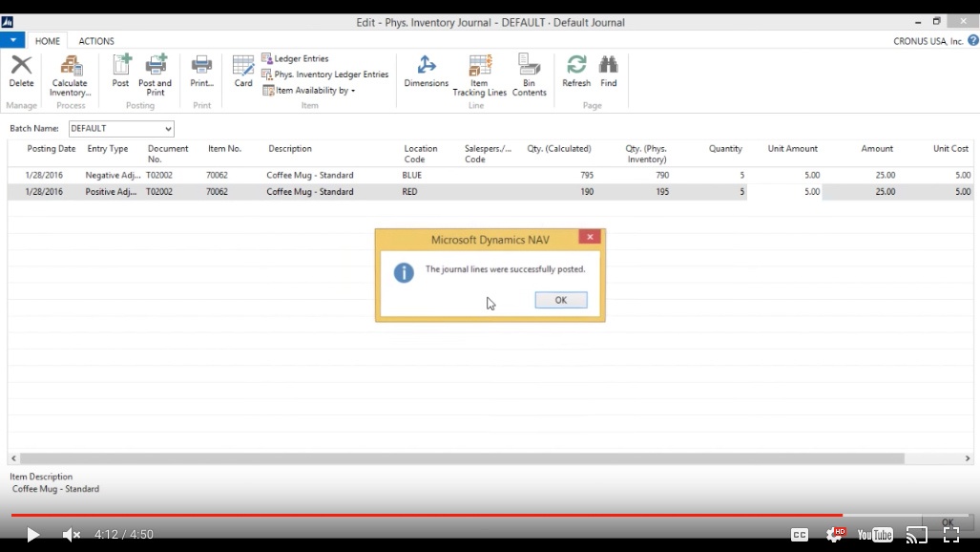Image resolution: width=980 pixels, height=552 pixels.
Task: Open Ledger Entries in the Item group
Action: point(295,58)
